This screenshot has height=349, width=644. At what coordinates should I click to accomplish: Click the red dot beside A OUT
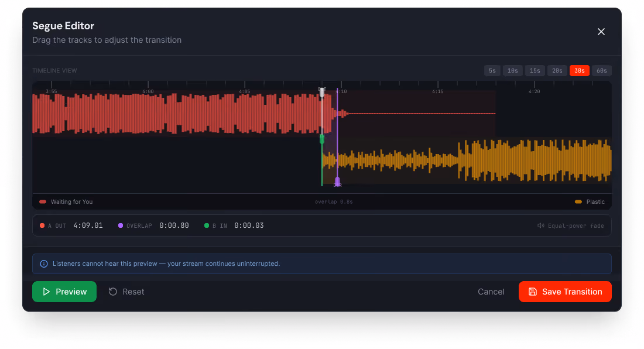[42, 225]
